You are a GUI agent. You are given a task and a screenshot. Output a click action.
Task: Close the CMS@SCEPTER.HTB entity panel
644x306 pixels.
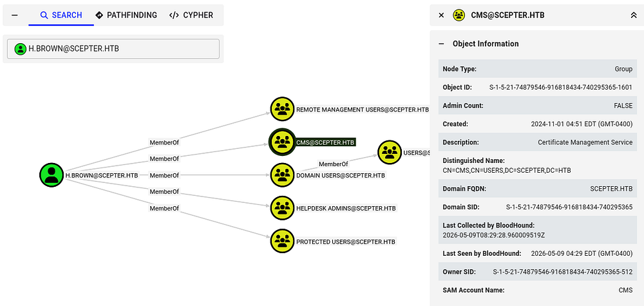coord(442,15)
